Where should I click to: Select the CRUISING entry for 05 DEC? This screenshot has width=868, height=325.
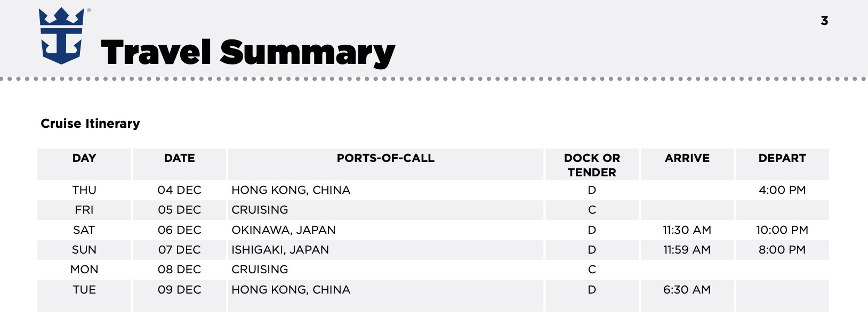coord(260,210)
